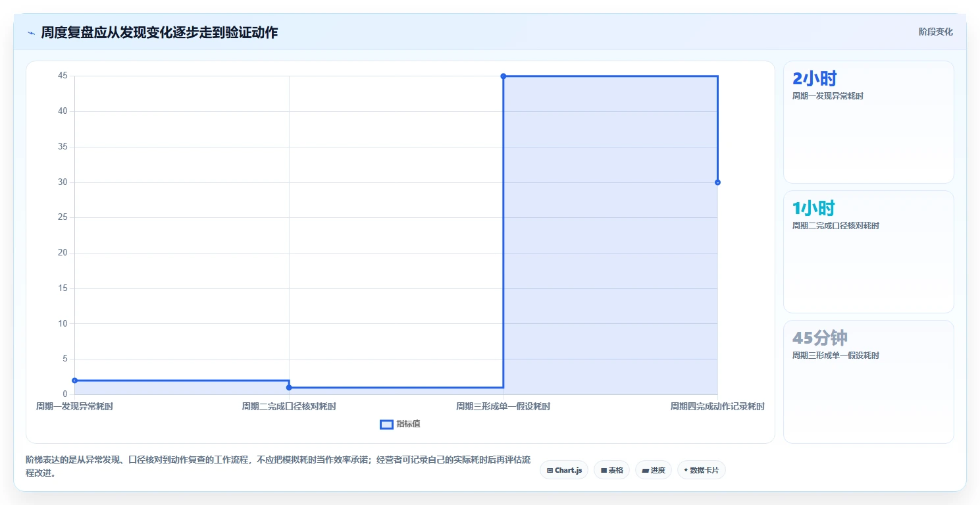Click 周期一发现异常耗时 card caption
This screenshot has width=980, height=505.
pos(827,96)
